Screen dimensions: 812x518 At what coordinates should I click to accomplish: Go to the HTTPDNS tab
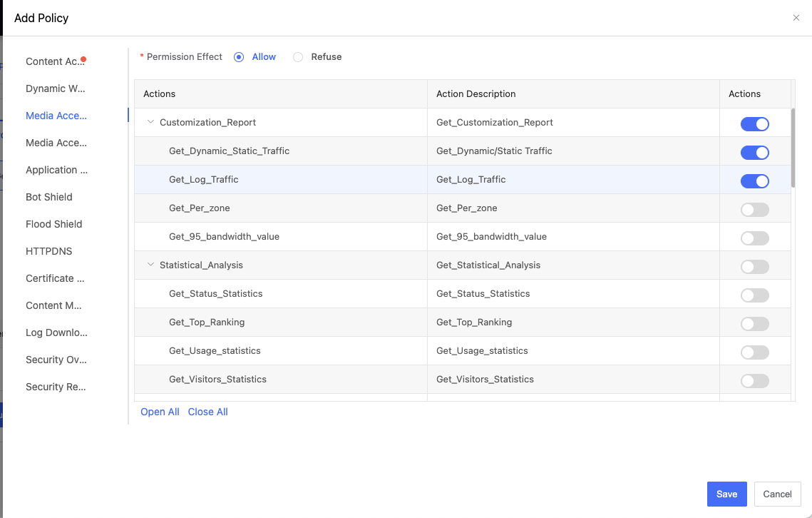point(49,251)
